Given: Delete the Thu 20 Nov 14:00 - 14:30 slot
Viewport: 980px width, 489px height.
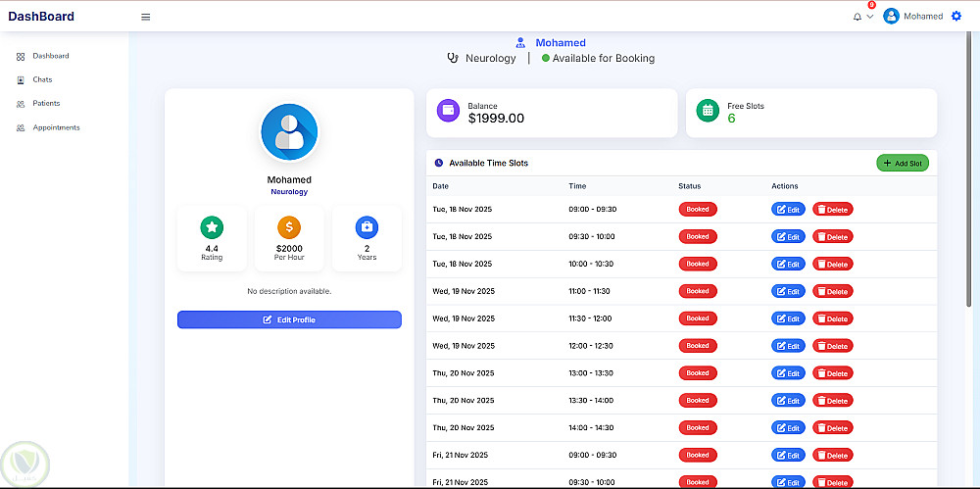Looking at the screenshot, I should (832, 427).
